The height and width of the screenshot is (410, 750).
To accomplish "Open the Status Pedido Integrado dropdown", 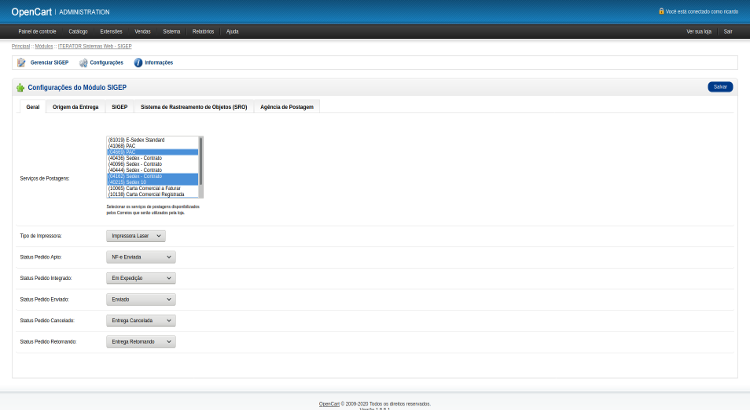I will tap(141, 278).
